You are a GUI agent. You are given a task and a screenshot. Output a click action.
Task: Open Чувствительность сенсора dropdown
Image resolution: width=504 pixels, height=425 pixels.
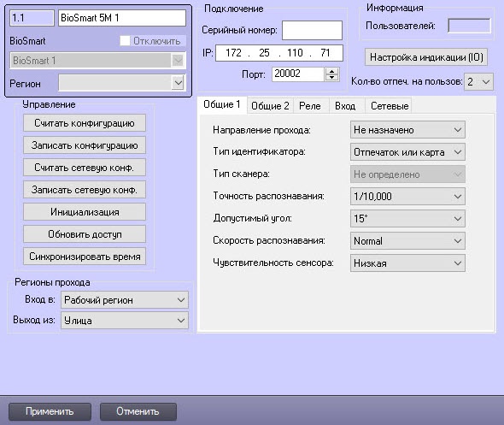click(x=407, y=263)
